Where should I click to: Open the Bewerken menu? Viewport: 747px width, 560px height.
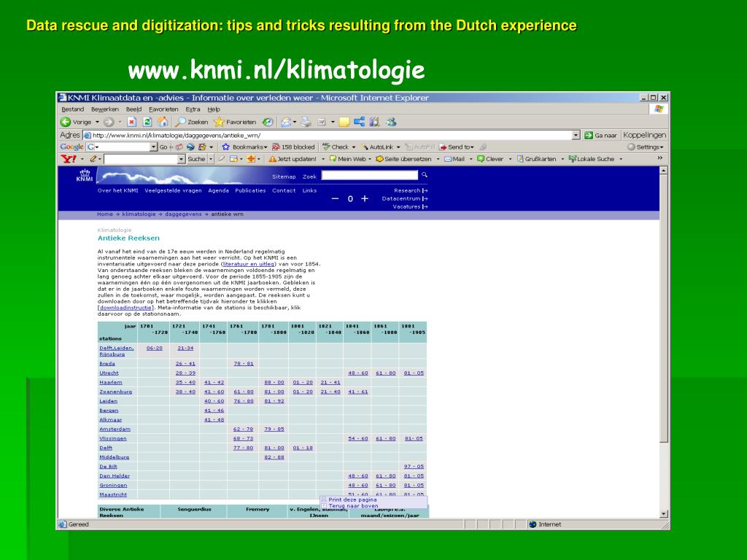105,109
